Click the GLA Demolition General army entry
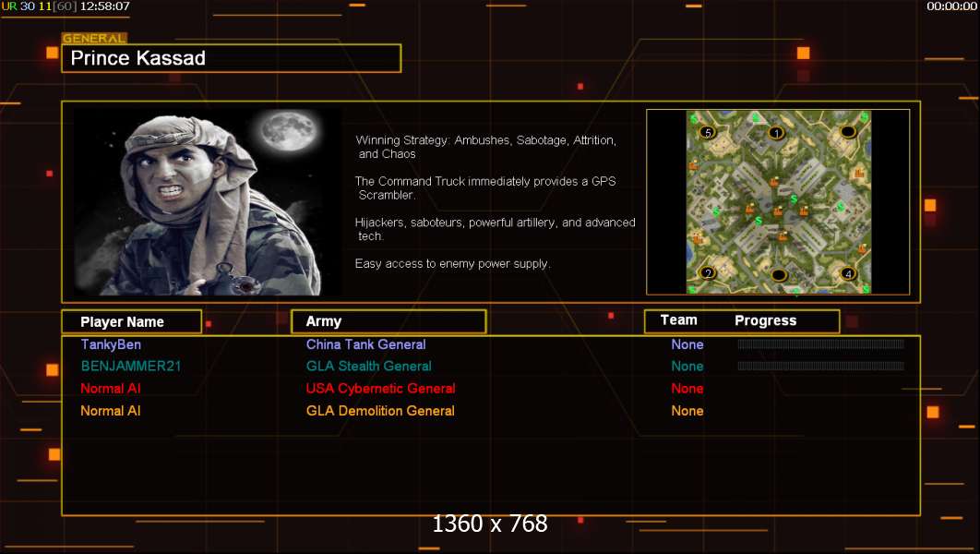Viewport: 980px width, 554px height. 380,411
